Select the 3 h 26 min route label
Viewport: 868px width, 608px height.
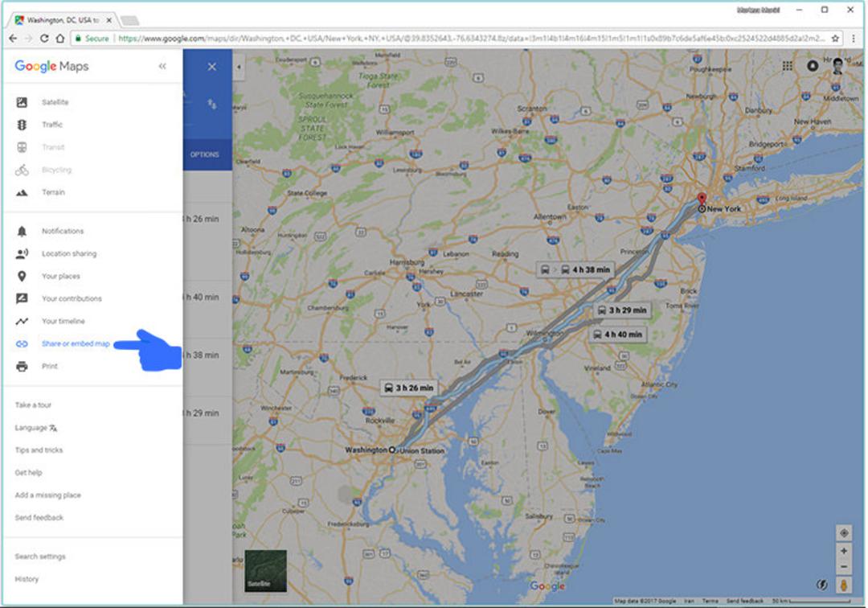point(408,388)
